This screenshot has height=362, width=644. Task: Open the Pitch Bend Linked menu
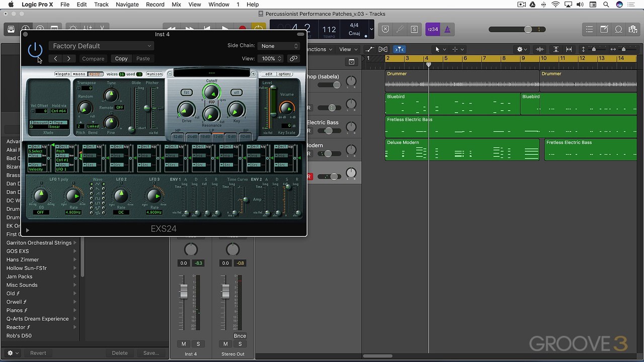click(x=93, y=126)
